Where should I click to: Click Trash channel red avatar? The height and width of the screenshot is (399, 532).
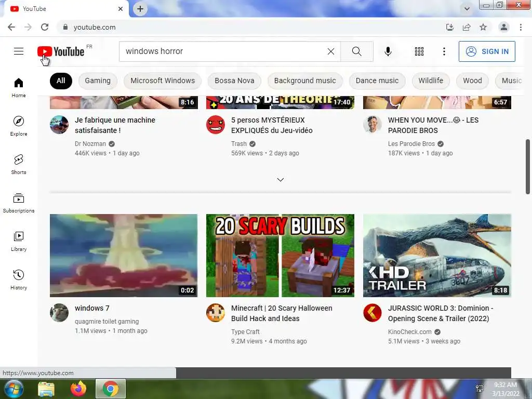[216, 125]
